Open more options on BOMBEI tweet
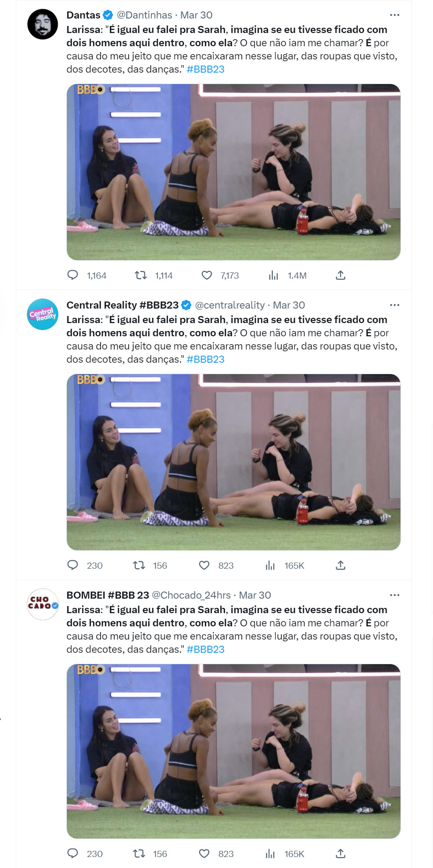This screenshot has width=433, height=868. pos(395,595)
